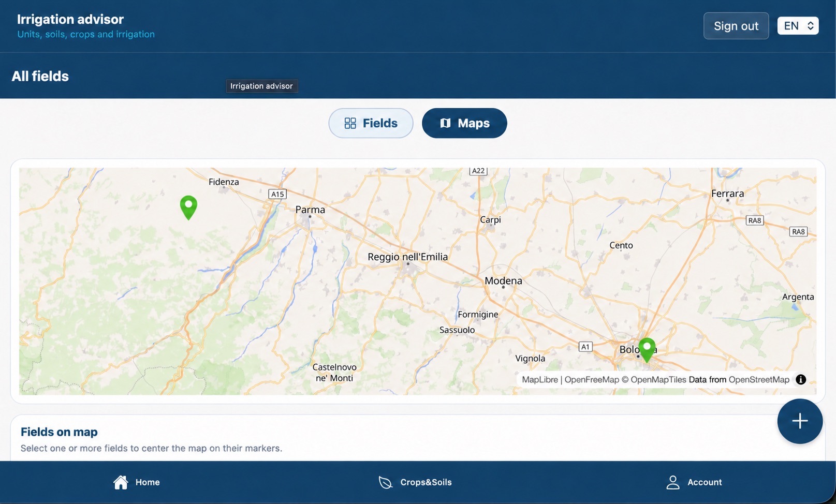Add a new field with plus button
The width and height of the screenshot is (836, 504).
(800, 421)
